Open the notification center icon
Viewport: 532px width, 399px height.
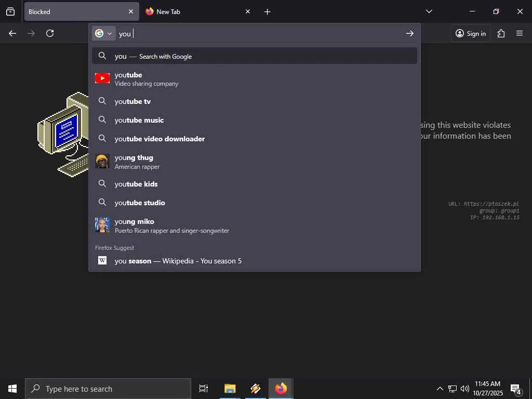point(516,389)
